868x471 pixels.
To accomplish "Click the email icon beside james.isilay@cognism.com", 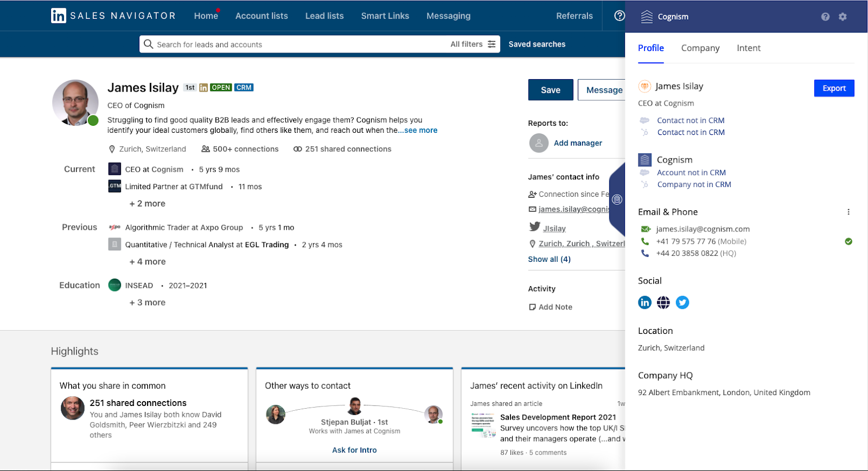I will click(646, 229).
